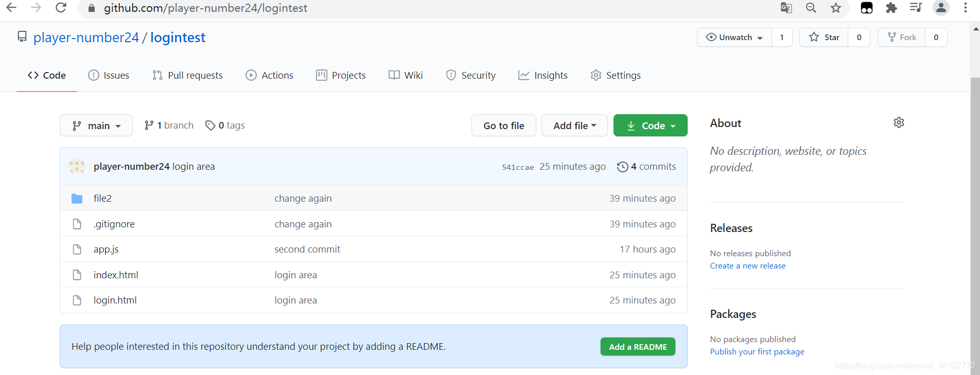Open the Pull requests tab
980x375 pixels.
pos(187,75)
